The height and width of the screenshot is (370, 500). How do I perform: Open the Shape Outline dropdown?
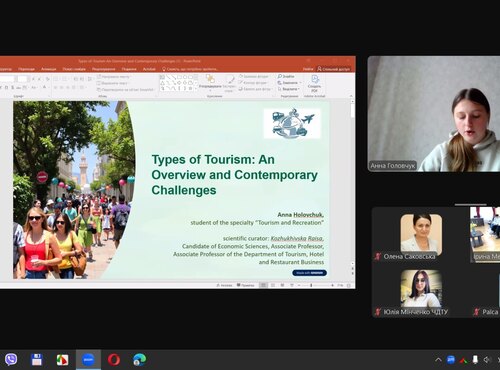pos(254,83)
